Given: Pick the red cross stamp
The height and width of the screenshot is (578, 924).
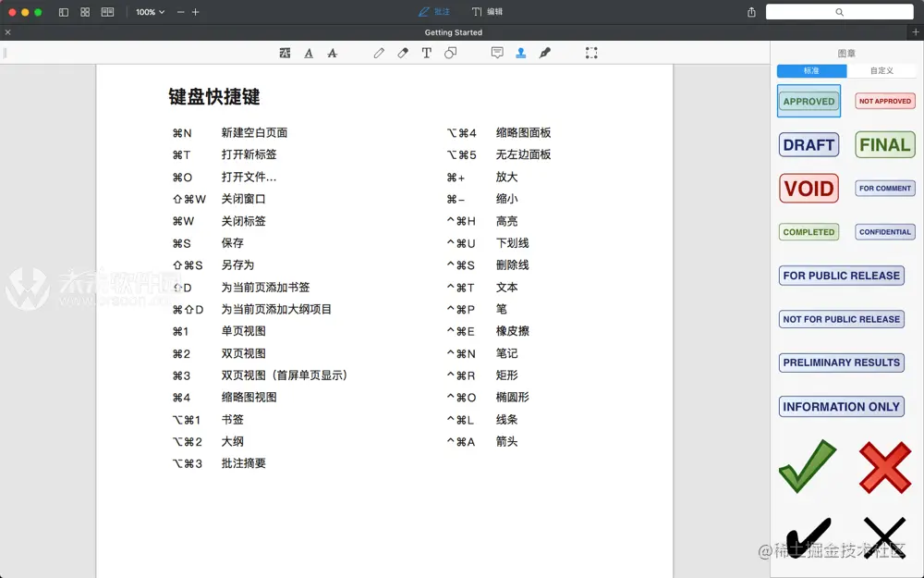Looking at the screenshot, I should point(884,468).
